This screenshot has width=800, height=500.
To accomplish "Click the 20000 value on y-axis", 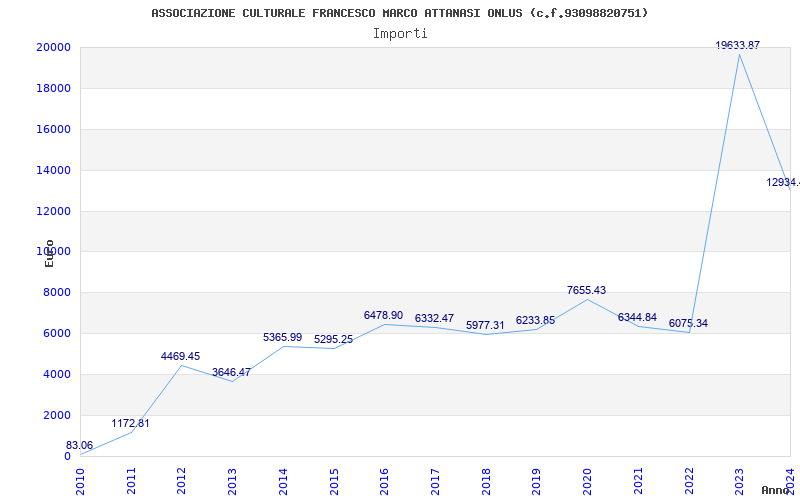I will click(x=53, y=47).
